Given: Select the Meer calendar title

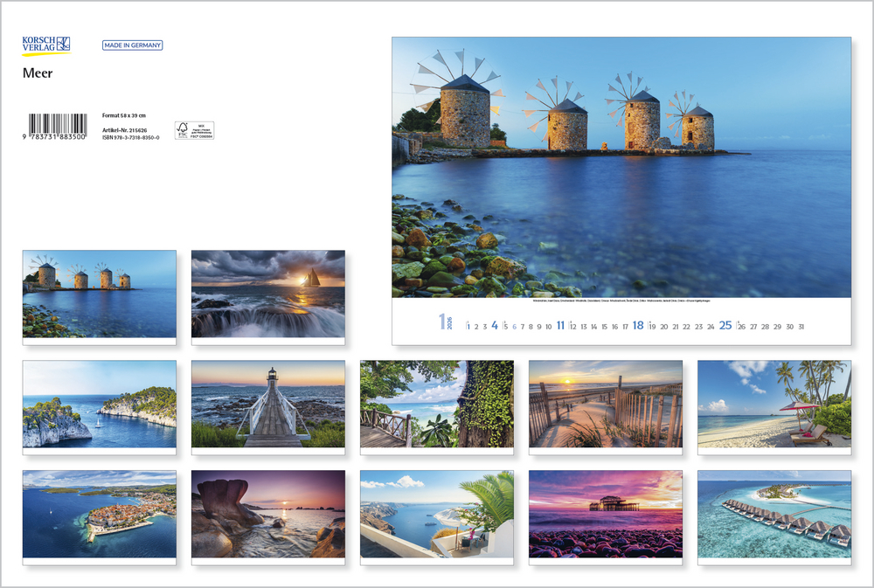Looking at the screenshot, I should 38,73.
